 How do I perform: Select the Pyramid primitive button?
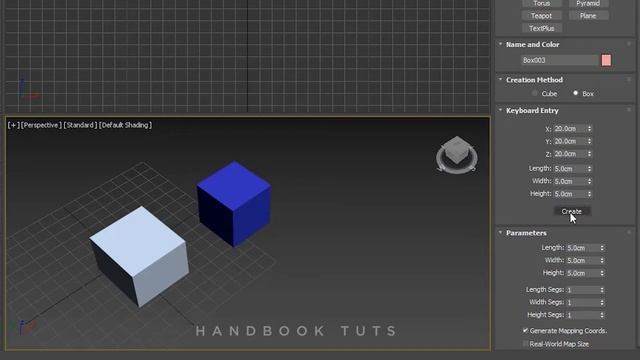(x=588, y=3)
